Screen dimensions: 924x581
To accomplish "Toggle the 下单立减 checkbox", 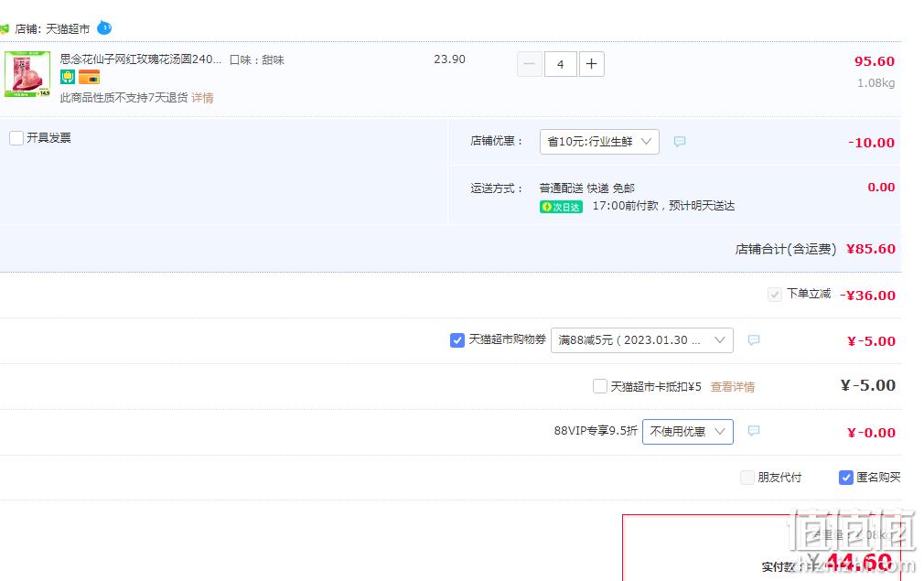I will (x=774, y=294).
